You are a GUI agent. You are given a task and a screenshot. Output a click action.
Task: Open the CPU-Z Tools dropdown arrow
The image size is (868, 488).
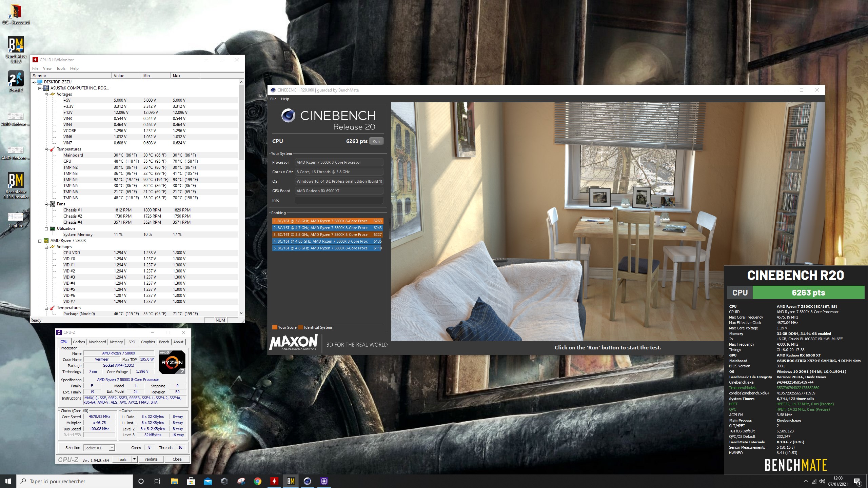[x=134, y=459]
